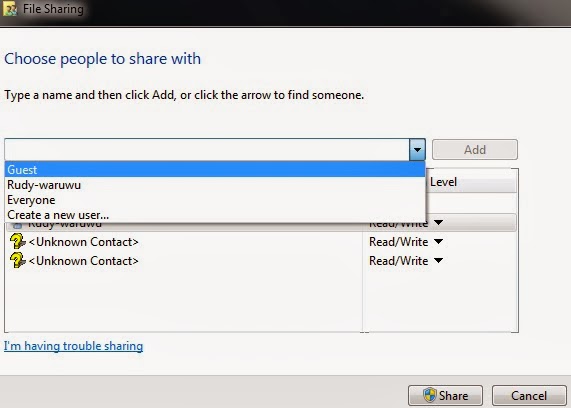The width and height of the screenshot is (571, 408).
Task: Select the second <Unknown Contact> row
Action: pyautogui.click(x=261, y=261)
